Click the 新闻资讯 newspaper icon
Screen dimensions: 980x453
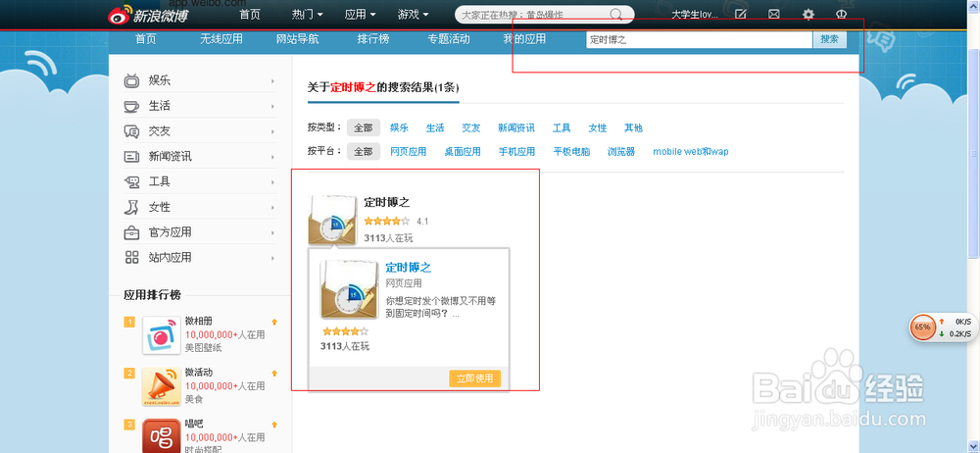132,157
